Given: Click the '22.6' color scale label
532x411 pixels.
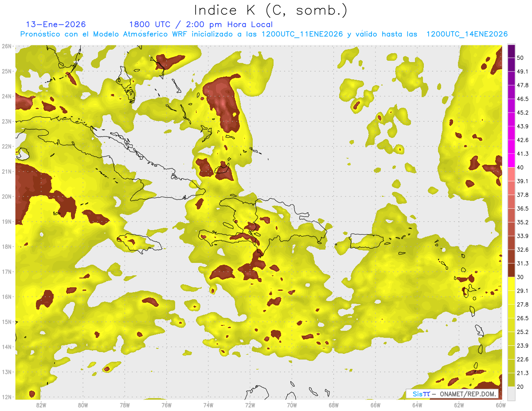Looking at the screenshot, I should [x=522, y=360].
